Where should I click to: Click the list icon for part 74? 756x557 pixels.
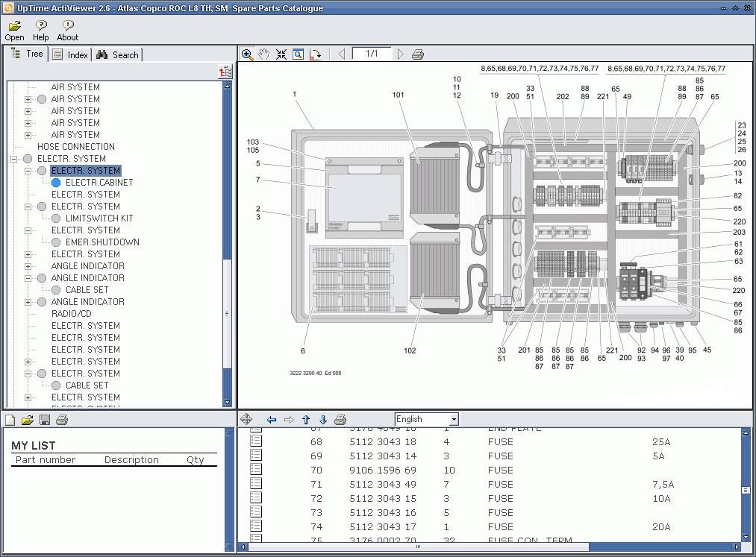[x=256, y=525]
